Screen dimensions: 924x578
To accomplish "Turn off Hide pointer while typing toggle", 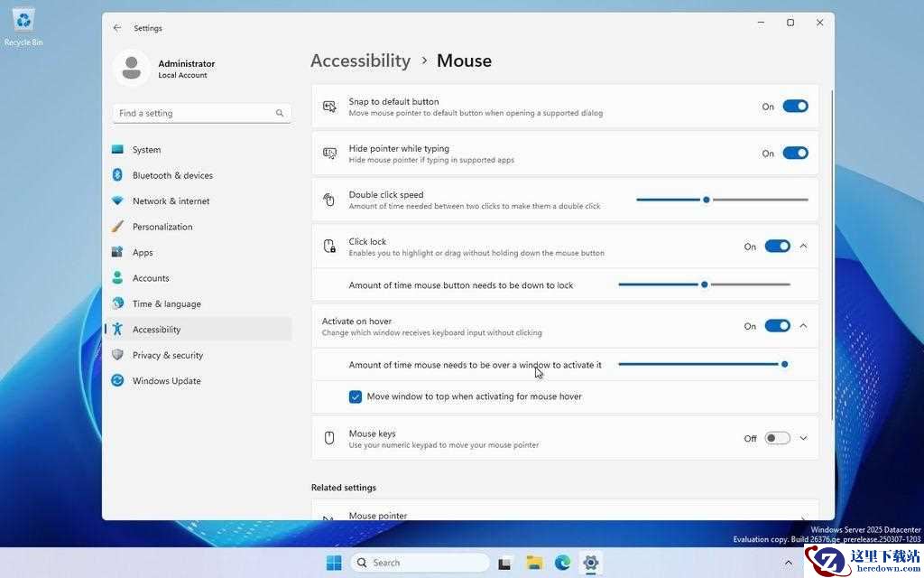I will click(x=795, y=153).
